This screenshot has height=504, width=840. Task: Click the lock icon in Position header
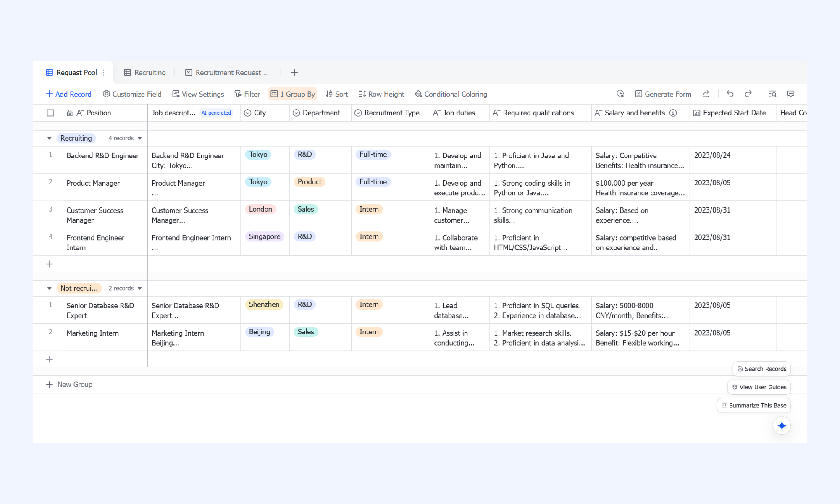[x=70, y=113]
